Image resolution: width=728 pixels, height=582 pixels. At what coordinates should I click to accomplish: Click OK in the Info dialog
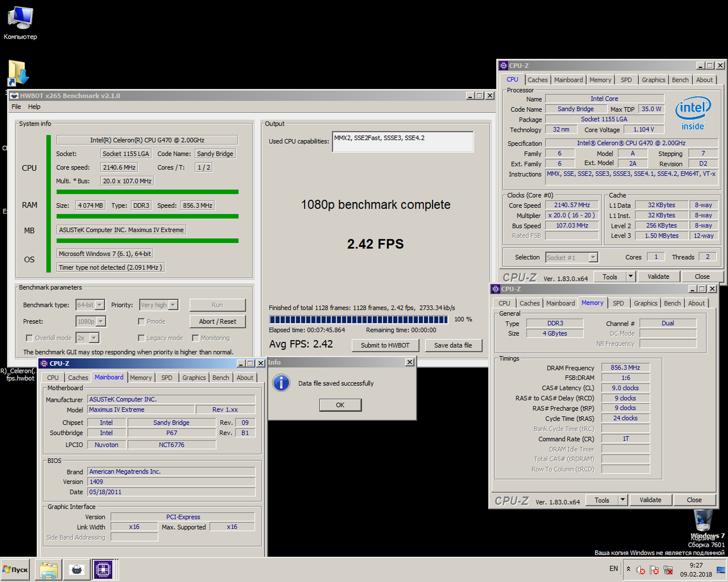[340, 405]
